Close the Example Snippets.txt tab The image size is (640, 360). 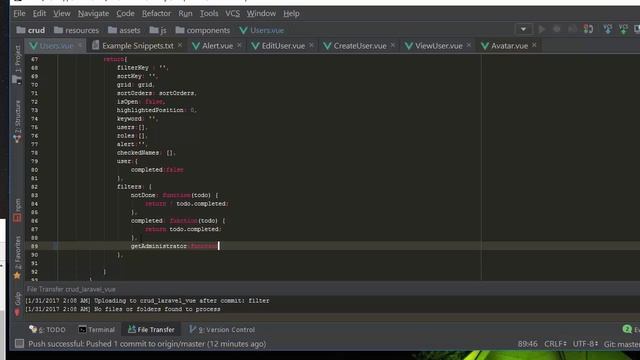pos(180,45)
